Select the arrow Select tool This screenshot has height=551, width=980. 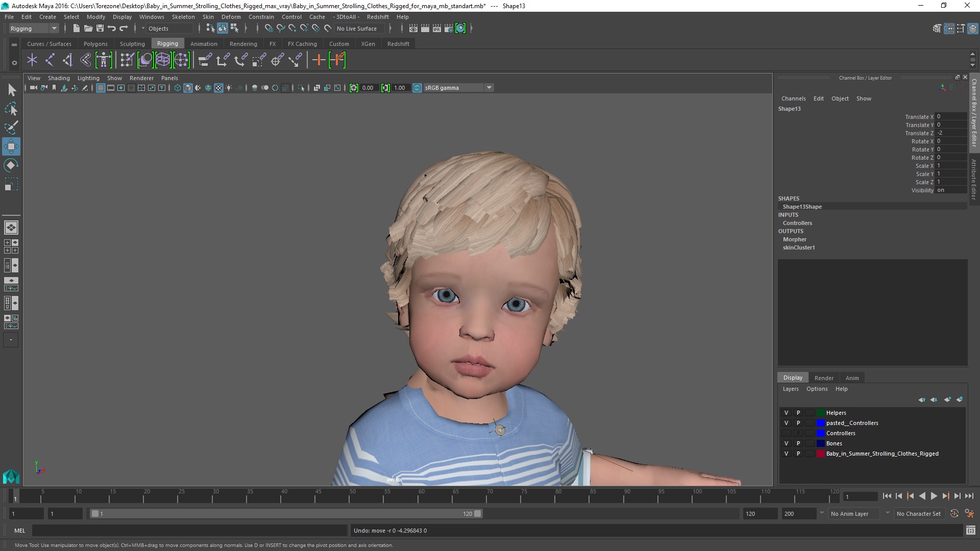[11, 90]
